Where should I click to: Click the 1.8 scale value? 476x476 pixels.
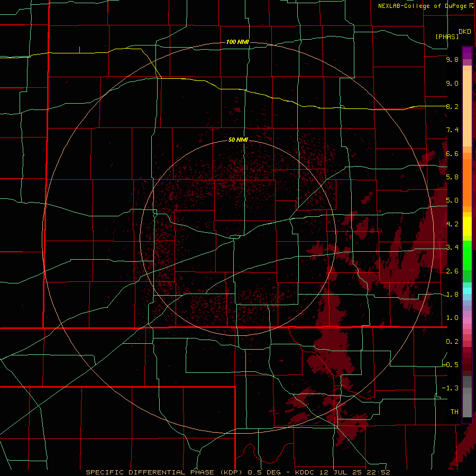tap(452, 295)
